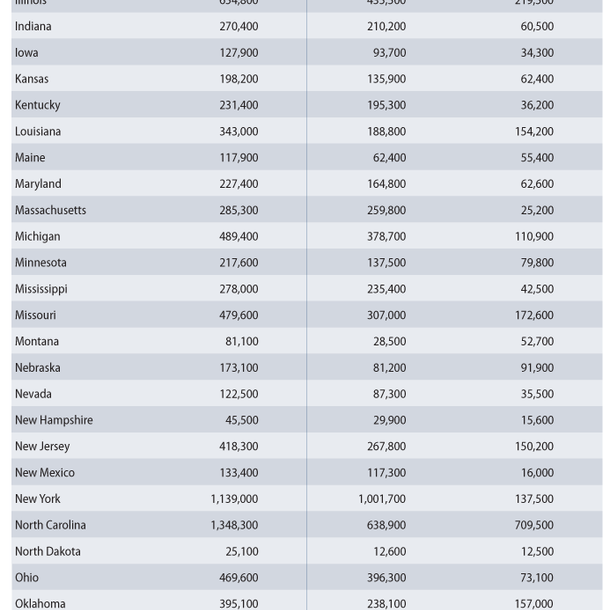Click Michigan's 110,900 value

pyautogui.click(x=534, y=237)
